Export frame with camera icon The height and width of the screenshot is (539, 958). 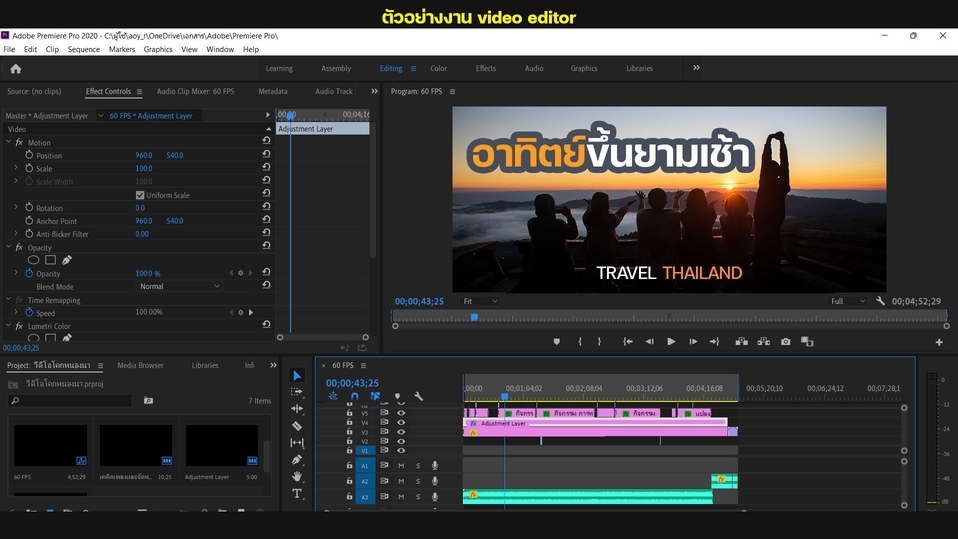point(786,342)
